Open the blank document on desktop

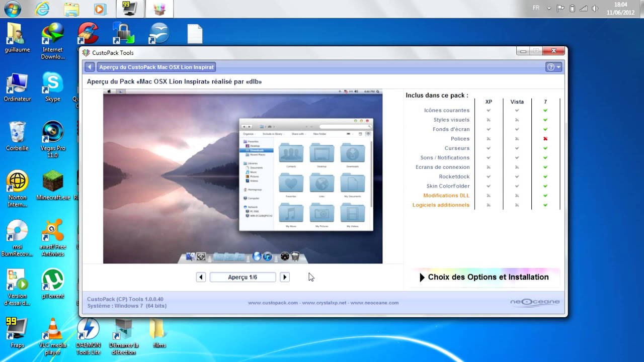click(x=195, y=34)
